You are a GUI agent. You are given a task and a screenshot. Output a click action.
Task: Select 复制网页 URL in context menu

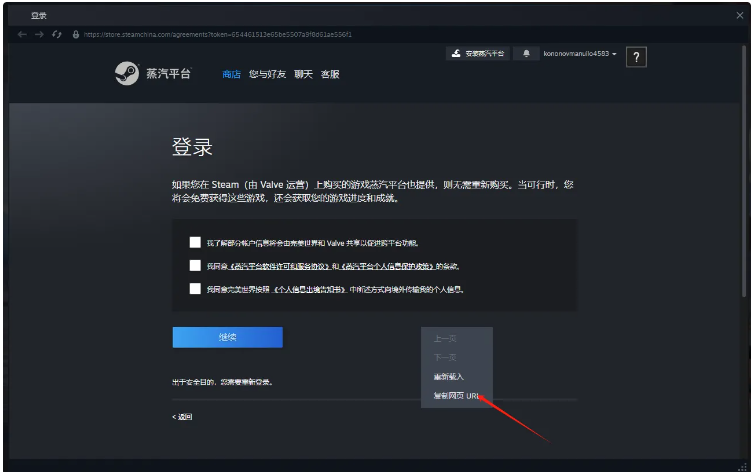(456, 396)
